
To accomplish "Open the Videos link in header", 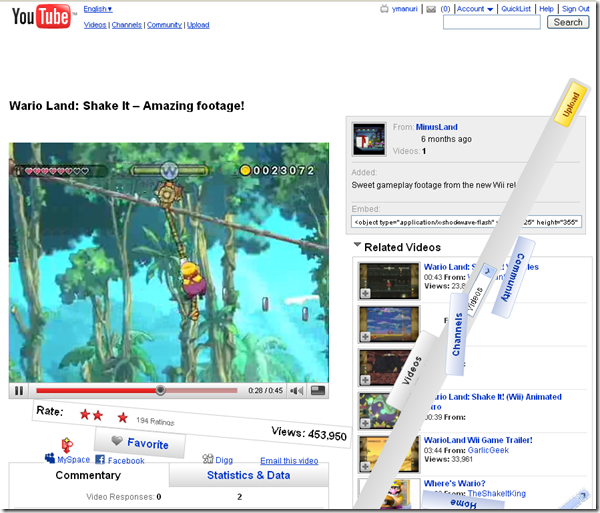I will [95, 25].
